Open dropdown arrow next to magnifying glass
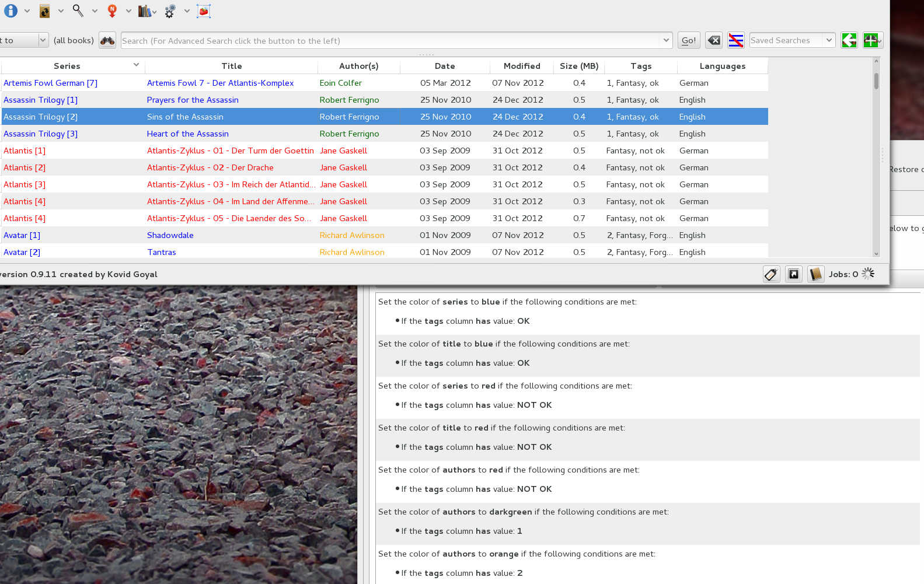 pos(95,11)
